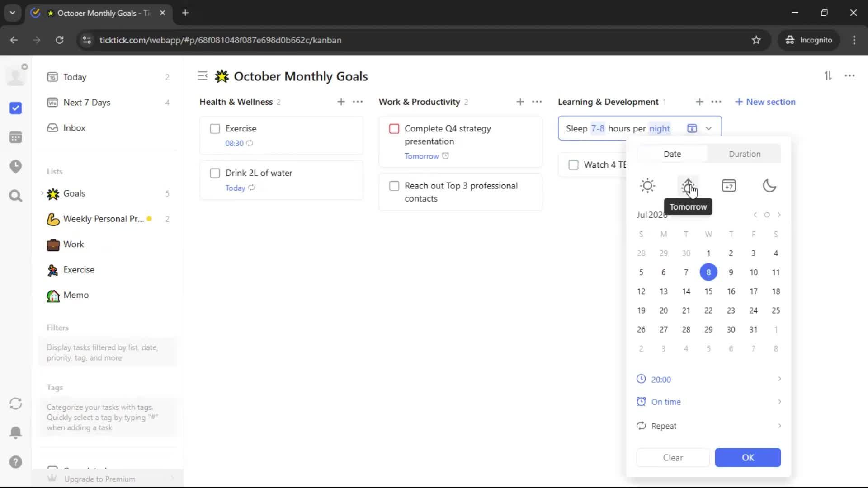Image resolution: width=868 pixels, height=488 pixels.
Task: Check off the Exercise task
Action: click(215, 129)
